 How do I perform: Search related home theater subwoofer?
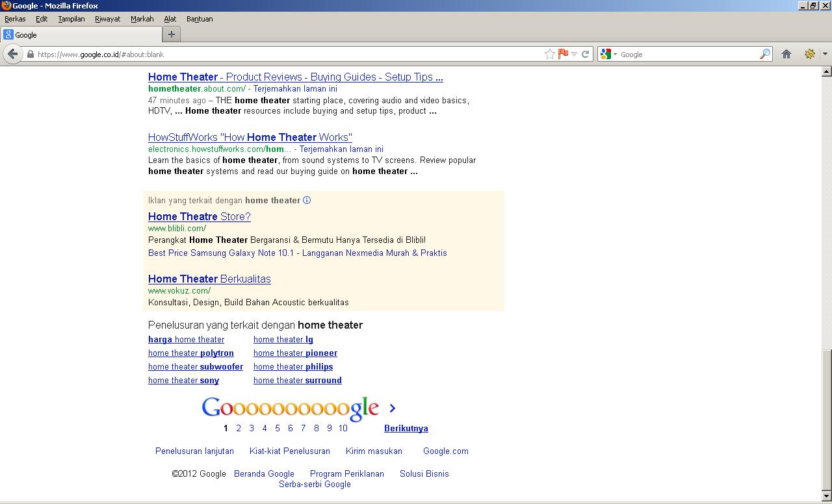point(196,367)
